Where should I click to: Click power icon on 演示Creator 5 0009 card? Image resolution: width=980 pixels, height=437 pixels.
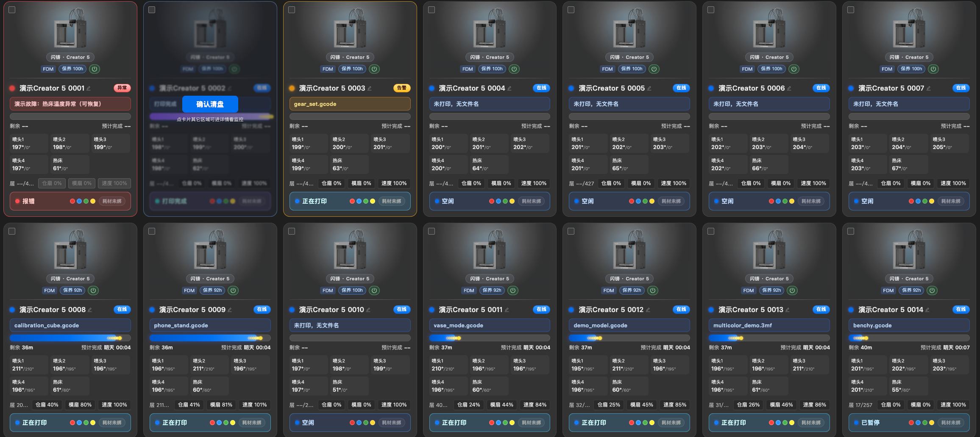(x=233, y=290)
